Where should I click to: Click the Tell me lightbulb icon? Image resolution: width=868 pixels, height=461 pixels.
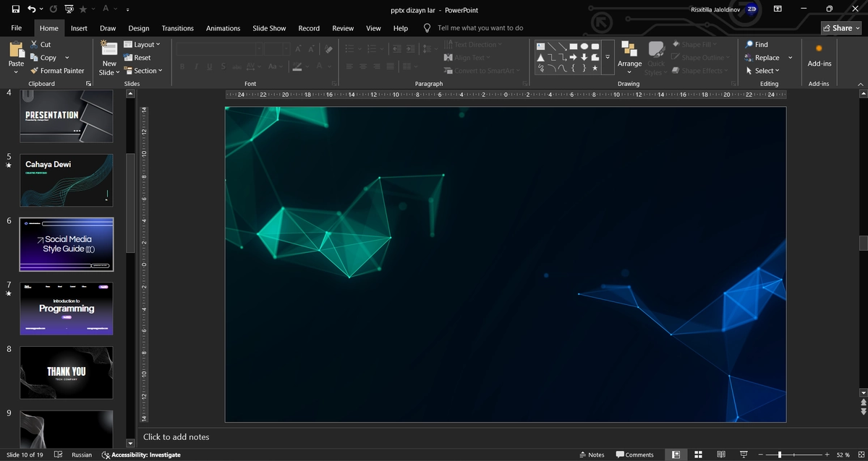click(x=427, y=27)
